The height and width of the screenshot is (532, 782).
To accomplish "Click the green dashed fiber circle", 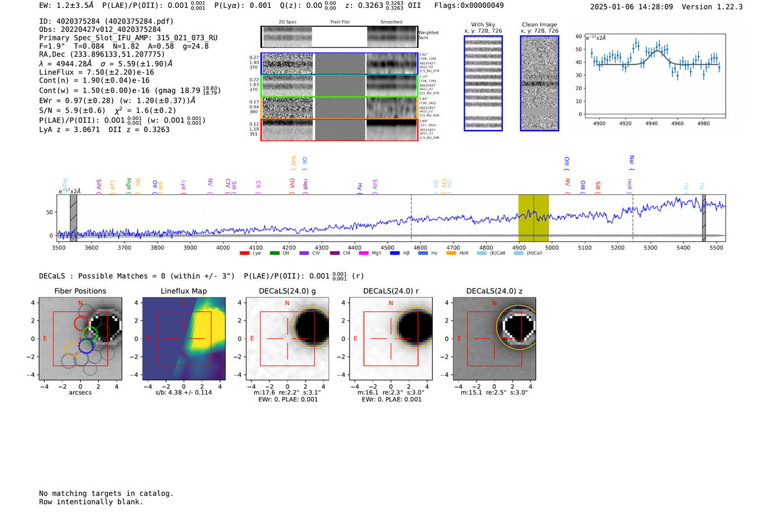I will [90, 334].
